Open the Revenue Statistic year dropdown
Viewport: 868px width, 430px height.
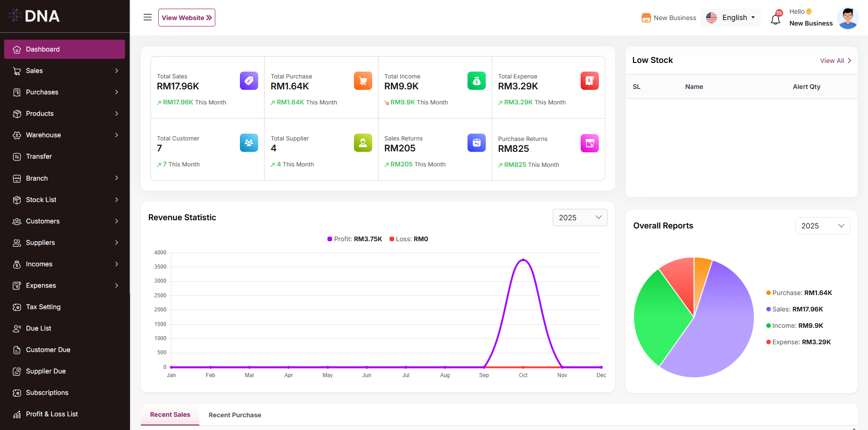[580, 218]
